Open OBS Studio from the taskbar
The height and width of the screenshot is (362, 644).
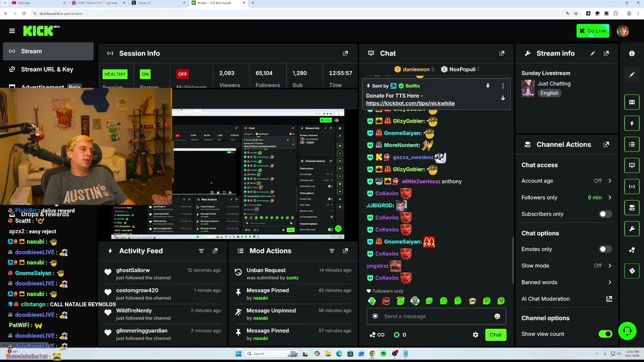pos(394,354)
